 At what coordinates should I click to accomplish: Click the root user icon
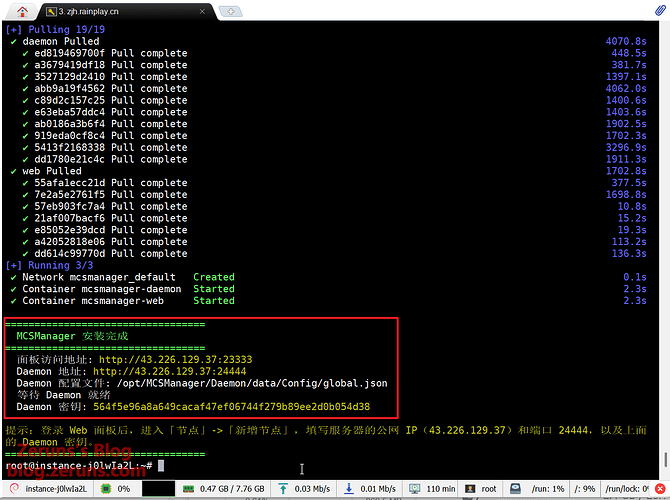click(x=470, y=488)
